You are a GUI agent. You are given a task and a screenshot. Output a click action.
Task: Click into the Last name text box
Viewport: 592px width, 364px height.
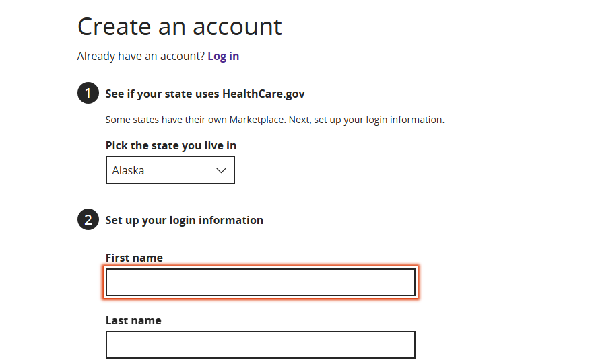[x=260, y=344]
